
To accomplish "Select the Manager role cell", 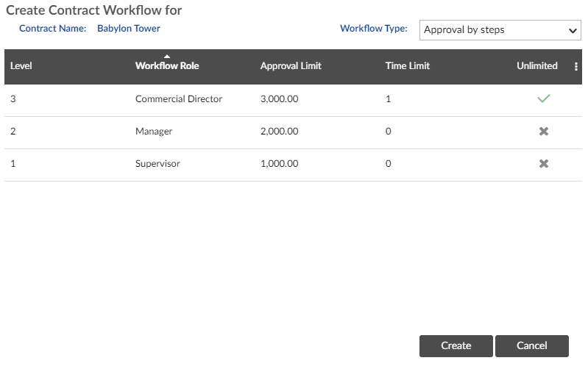I will 154,132.
